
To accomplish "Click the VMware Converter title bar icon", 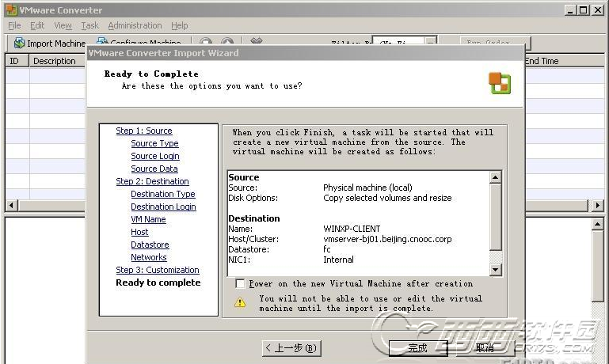I will [9, 9].
